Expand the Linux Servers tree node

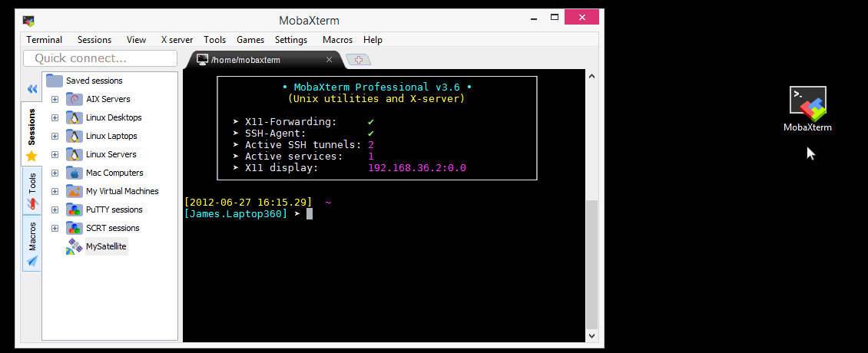pos(55,154)
